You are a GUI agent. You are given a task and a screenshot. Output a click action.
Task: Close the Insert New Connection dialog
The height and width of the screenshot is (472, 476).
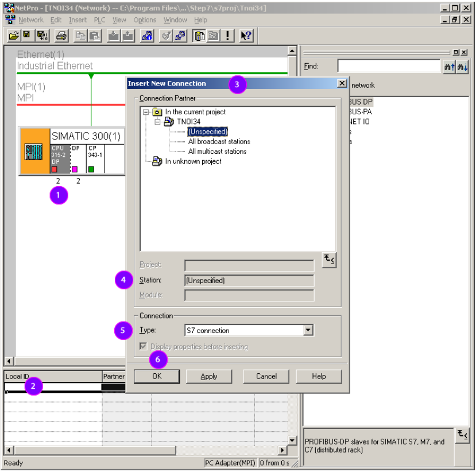342,83
